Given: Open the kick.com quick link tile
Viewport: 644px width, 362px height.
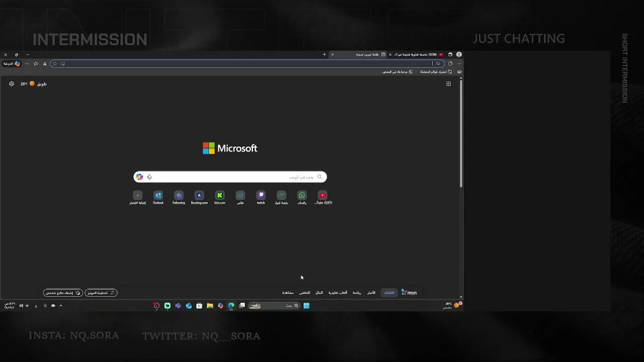Looking at the screenshot, I should click(x=220, y=197).
